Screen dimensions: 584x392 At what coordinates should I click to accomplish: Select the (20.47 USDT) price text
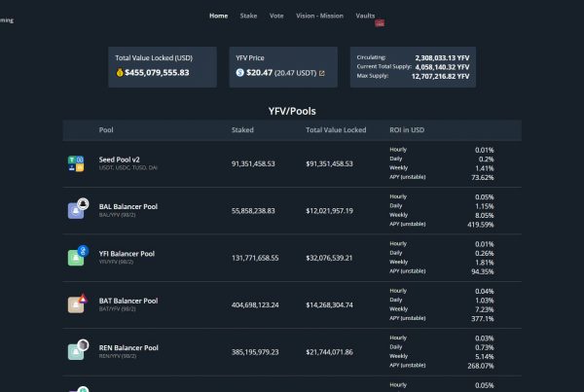pos(295,73)
